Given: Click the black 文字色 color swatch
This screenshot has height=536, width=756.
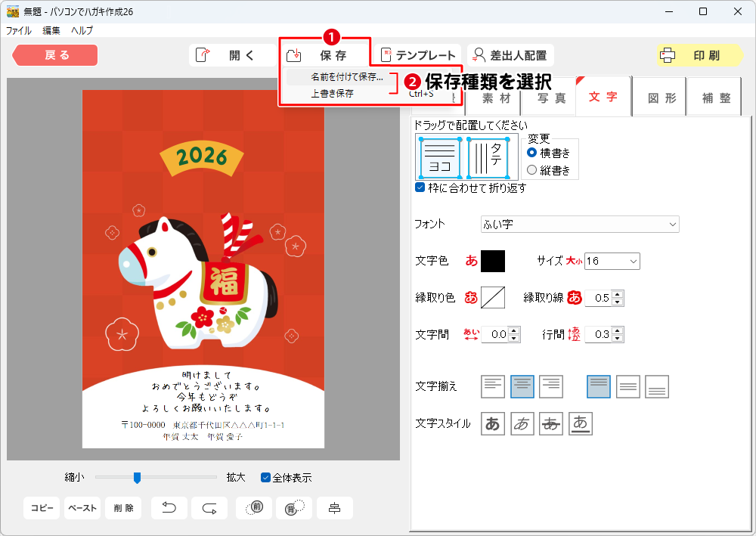Looking at the screenshot, I should tap(493, 261).
